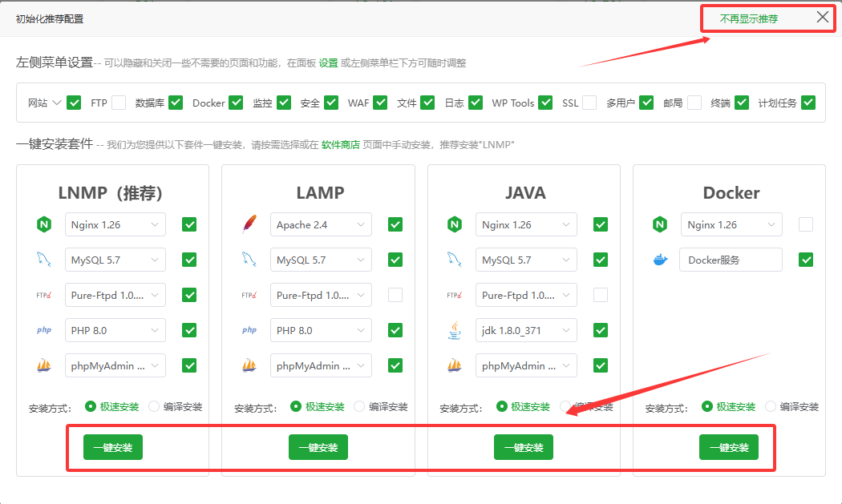Open Nginx 1.26 version dropdown in Docker card
Screen dimensions: 842x504
pyautogui.click(x=731, y=224)
